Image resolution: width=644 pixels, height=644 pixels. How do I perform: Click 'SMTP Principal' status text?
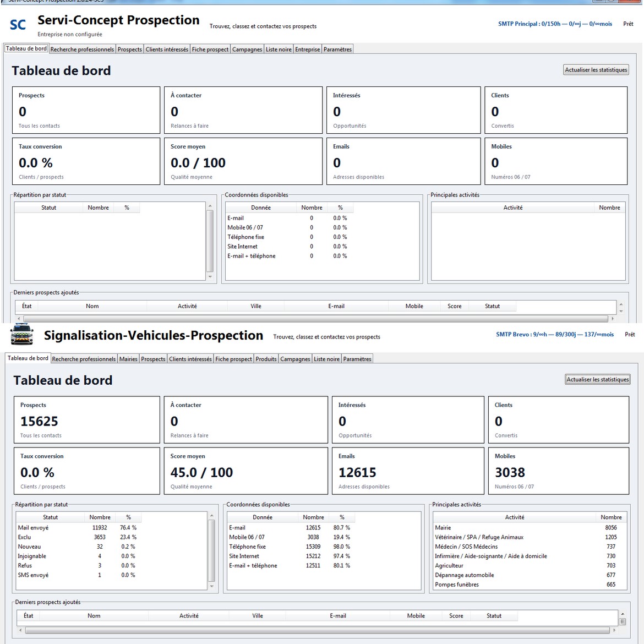[555, 24]
